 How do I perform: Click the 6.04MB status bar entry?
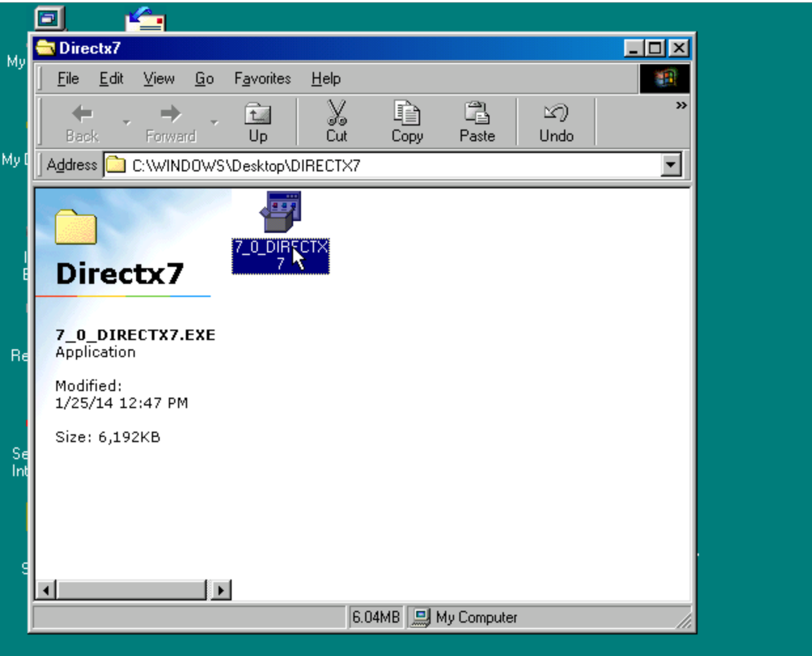point(376,617)
